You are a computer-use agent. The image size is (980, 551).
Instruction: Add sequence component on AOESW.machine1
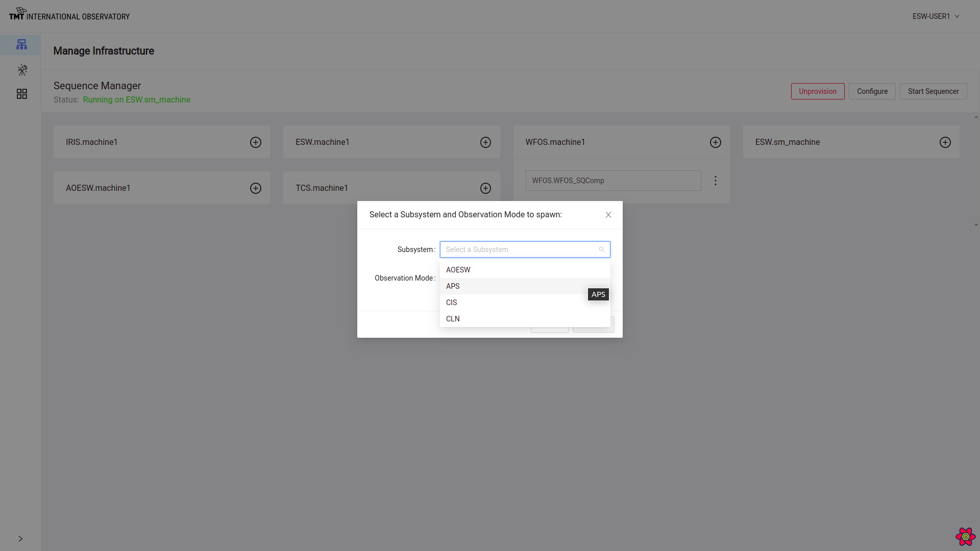point(256,188)
